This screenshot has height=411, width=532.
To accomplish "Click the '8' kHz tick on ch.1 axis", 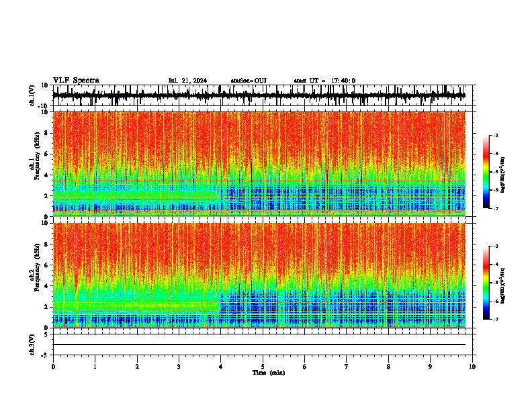I will pos(46,133).
